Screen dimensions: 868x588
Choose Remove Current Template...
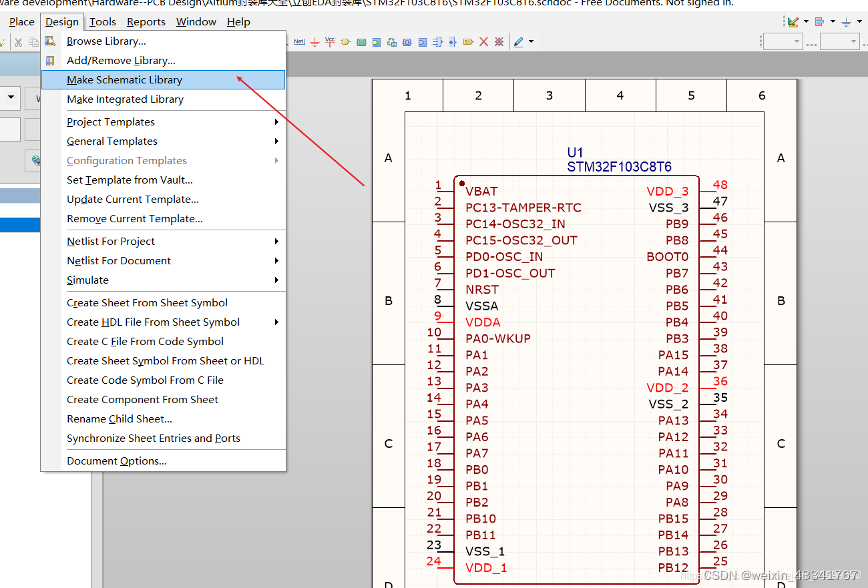pos(164,219)
